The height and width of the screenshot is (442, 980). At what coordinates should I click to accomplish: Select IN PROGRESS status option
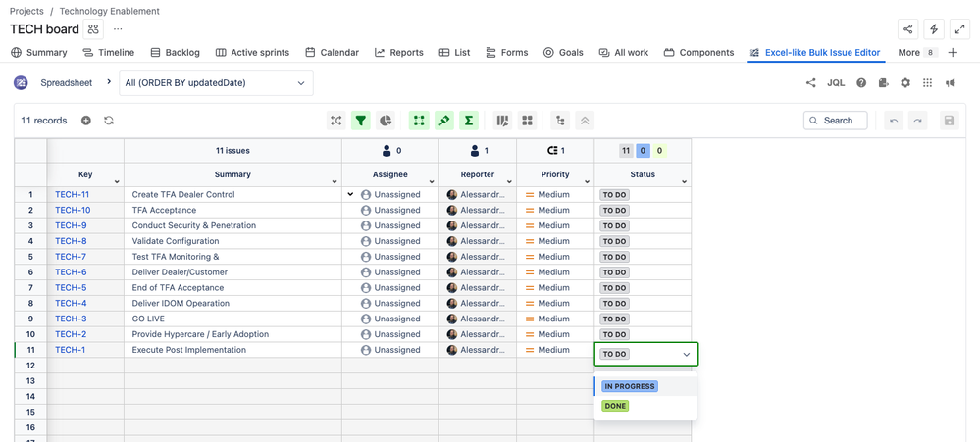[629, 386]
